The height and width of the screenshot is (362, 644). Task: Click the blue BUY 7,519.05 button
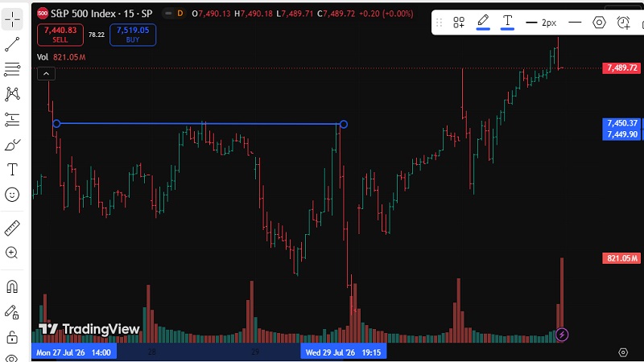click(133, 35)
